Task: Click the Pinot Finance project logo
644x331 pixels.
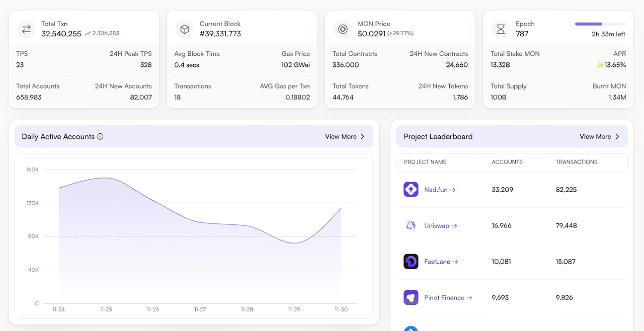Action: tap(411, 298)
